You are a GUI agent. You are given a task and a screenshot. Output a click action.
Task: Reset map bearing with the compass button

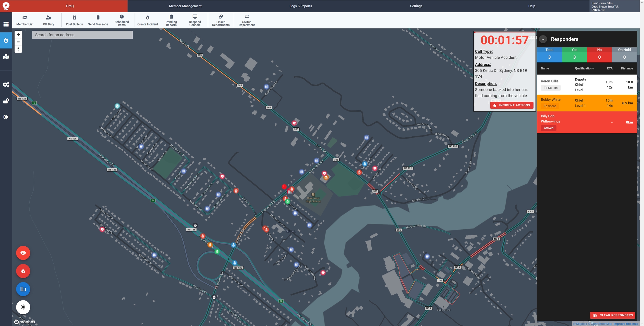click(x=18, y=49)
